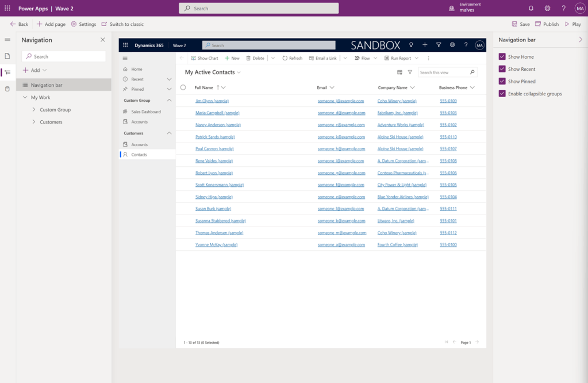
Task: Open the Maria Campbell (sample) contact link
Action: coord(217,113)
